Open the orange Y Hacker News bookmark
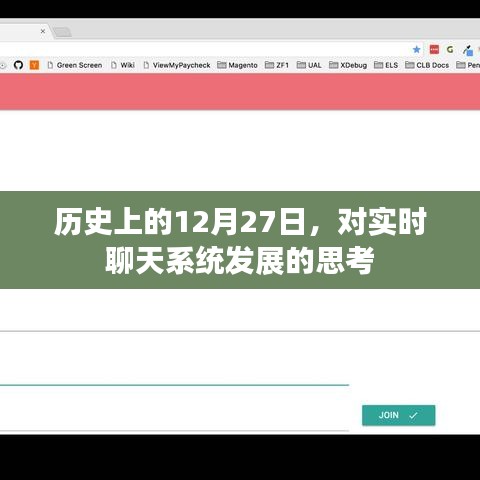This screenshot has height=480, width=480. click(x=34, y=65)
